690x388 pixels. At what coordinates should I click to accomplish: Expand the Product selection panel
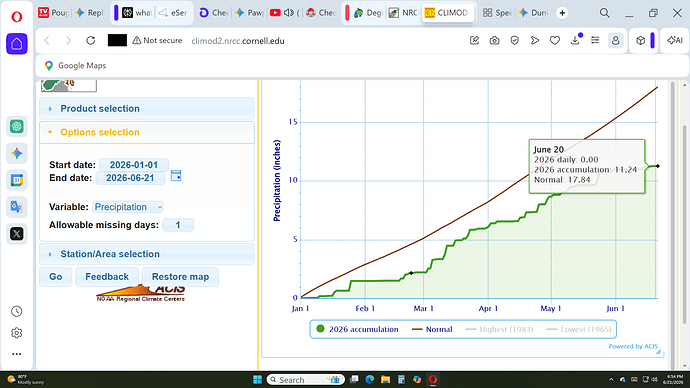(x=147, y=109)
